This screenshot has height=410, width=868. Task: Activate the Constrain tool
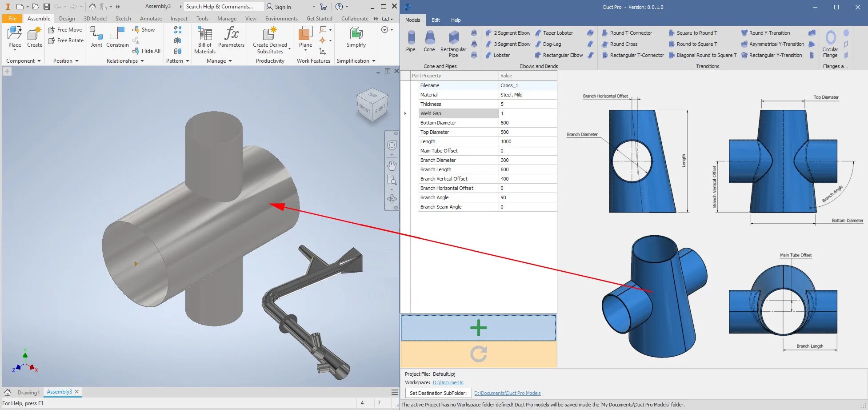point(117,37)
